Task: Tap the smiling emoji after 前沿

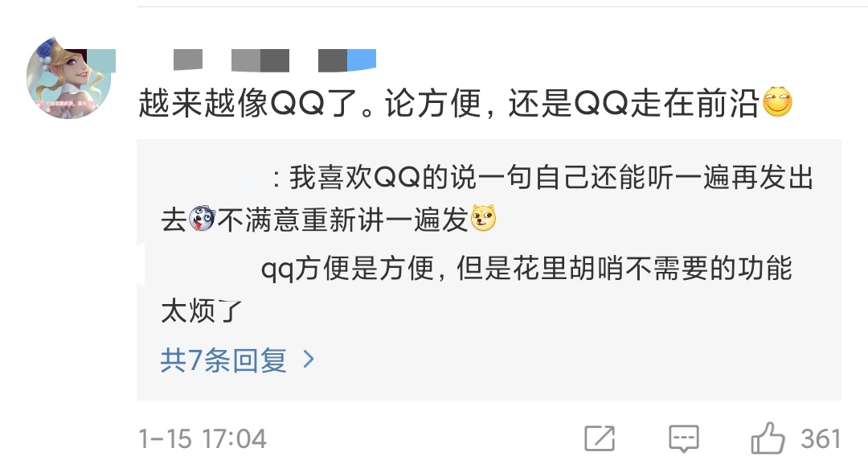Action: click(x=777, y=102)
